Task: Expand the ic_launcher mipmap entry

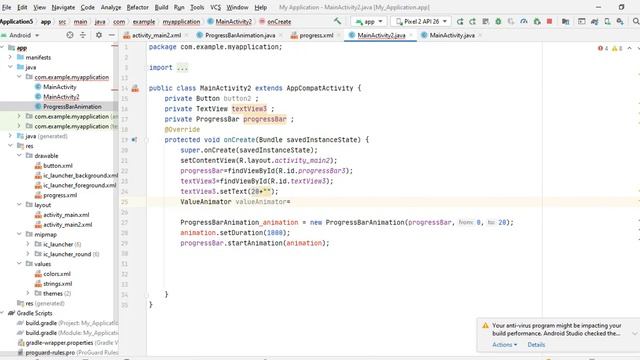Action: pos(28,244)
